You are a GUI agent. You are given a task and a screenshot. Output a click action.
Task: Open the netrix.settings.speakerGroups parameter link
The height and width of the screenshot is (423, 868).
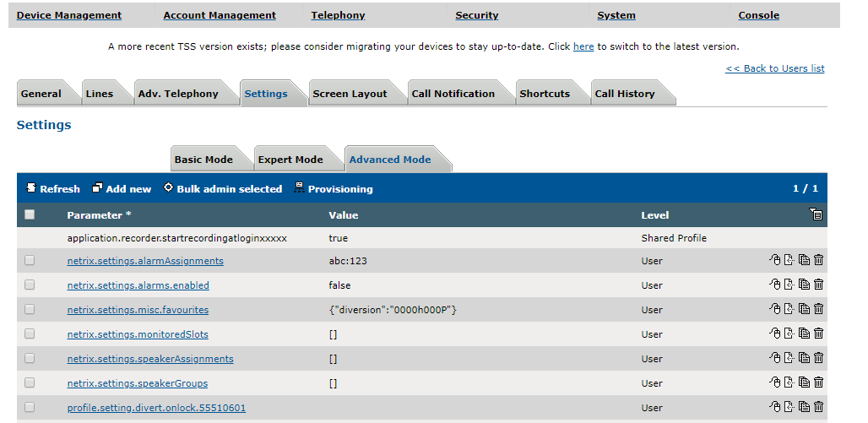(x=138, y=383)
